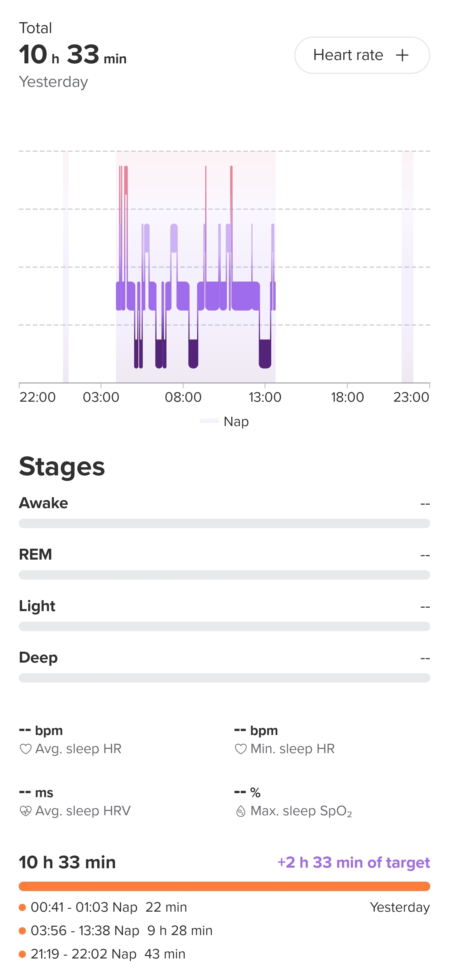
Task: Open the 21:19 - 22:02 nap entry
Action: [x=109, y=954]
